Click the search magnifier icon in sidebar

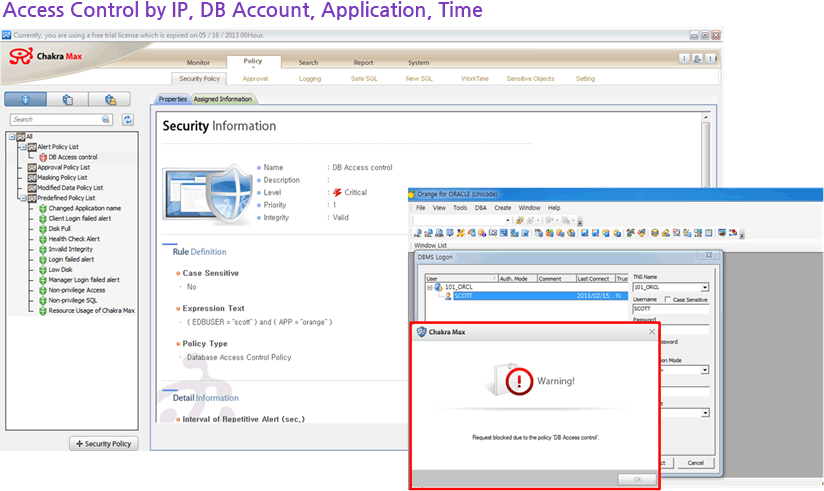pos(106,119)
